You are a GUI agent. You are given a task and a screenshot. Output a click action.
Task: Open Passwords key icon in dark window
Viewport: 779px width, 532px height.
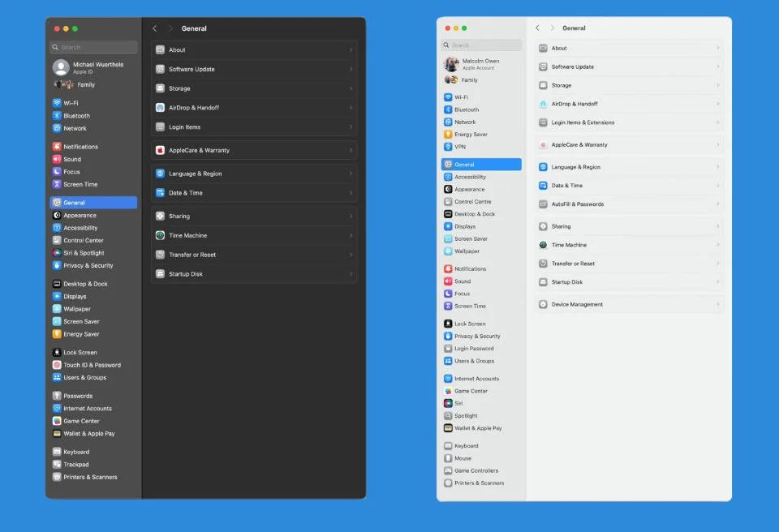click(57, 396)
